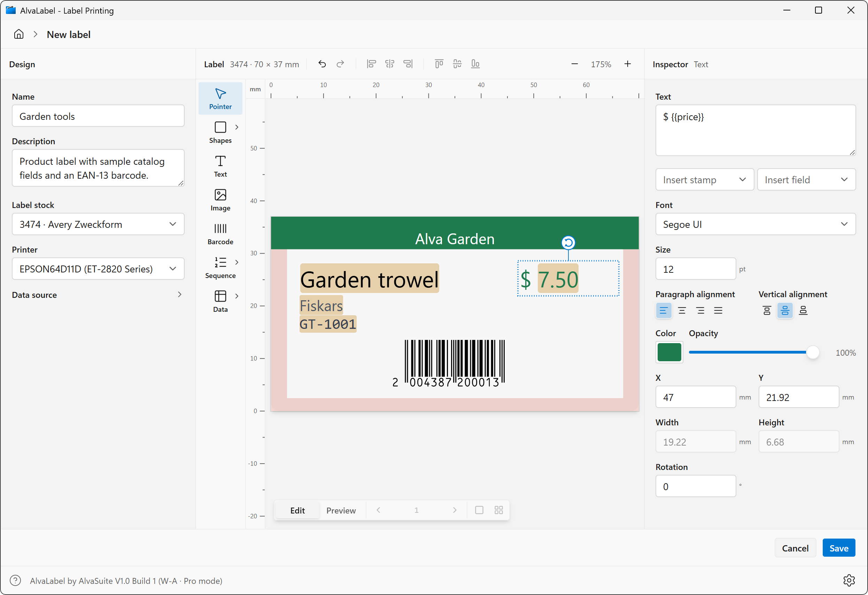Click the Opacity slider handle
The height and width of the screenshot is (595, 868).
tap(813, 352)
